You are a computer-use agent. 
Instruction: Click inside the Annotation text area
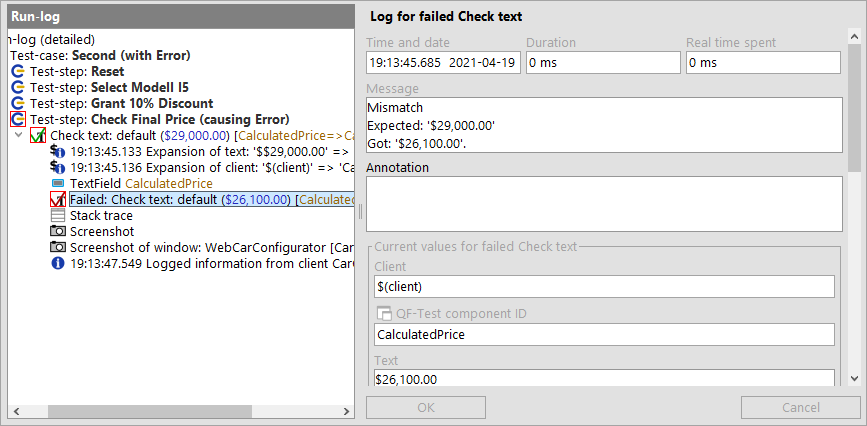[x=604, y=204]
